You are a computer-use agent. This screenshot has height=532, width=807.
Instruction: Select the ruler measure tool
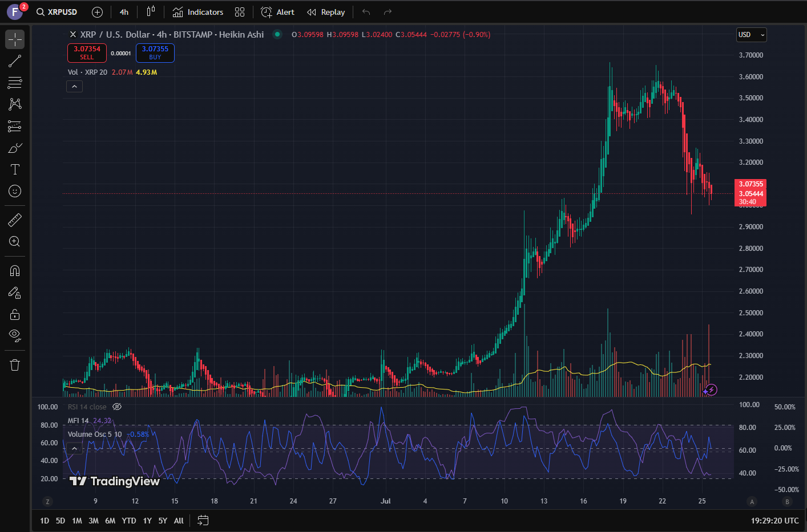(x=15, y=220)
